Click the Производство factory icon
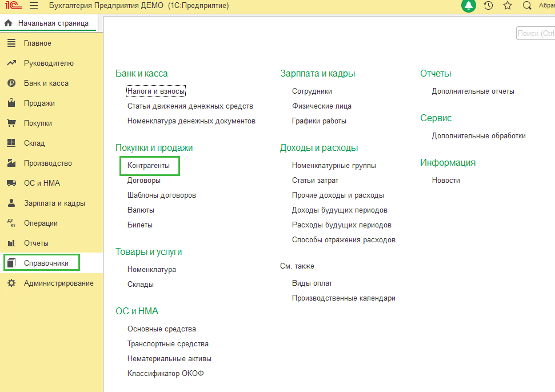 (11, 163)
